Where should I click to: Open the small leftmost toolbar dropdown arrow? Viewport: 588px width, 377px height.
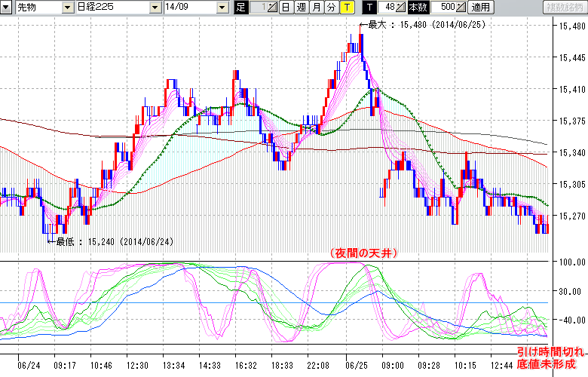(7, 8)
